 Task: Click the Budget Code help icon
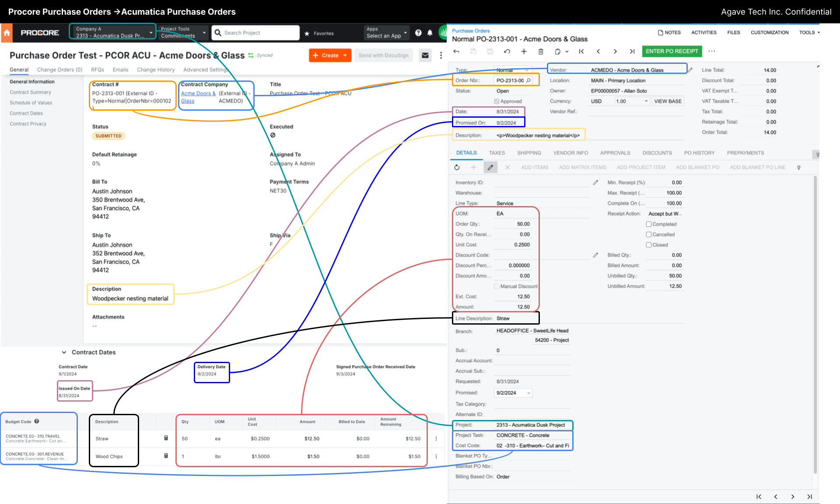[37, 421]
